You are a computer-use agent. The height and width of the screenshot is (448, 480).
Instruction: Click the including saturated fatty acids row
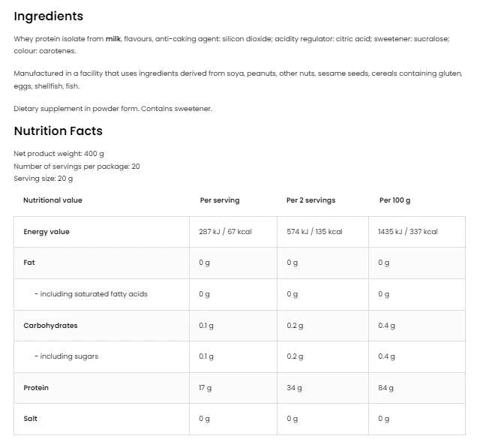91,294
